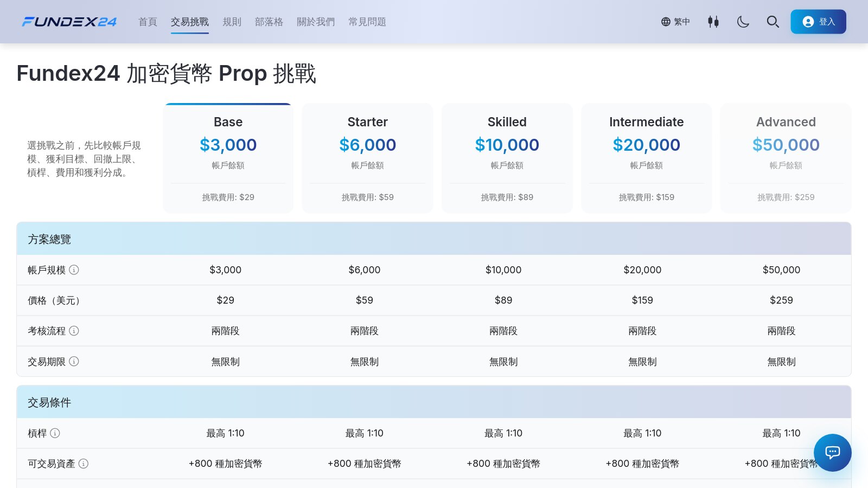The image size is (868, 488).
Task: Click the 挑戰費用: $159 text
Action: [646, 197]
